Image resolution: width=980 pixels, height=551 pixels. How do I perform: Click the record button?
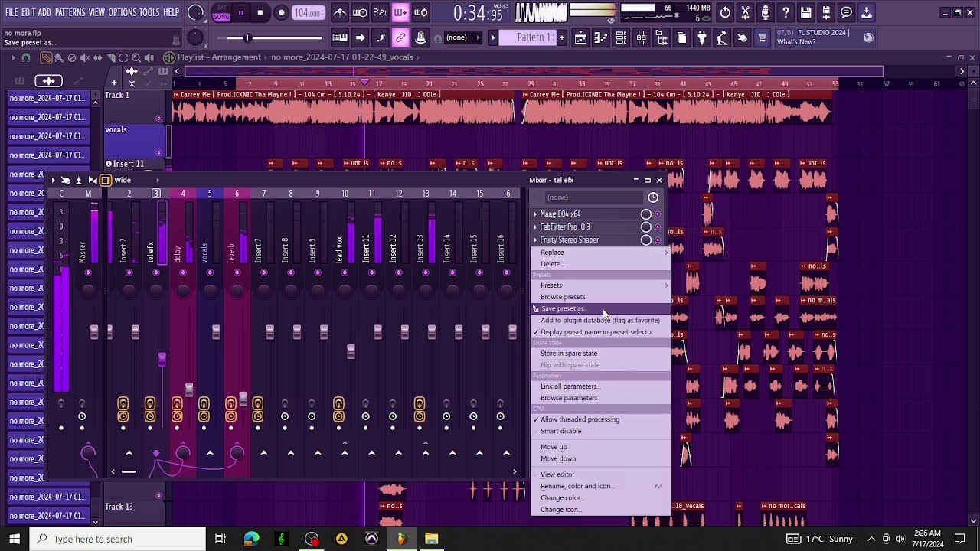click(281, 12)
